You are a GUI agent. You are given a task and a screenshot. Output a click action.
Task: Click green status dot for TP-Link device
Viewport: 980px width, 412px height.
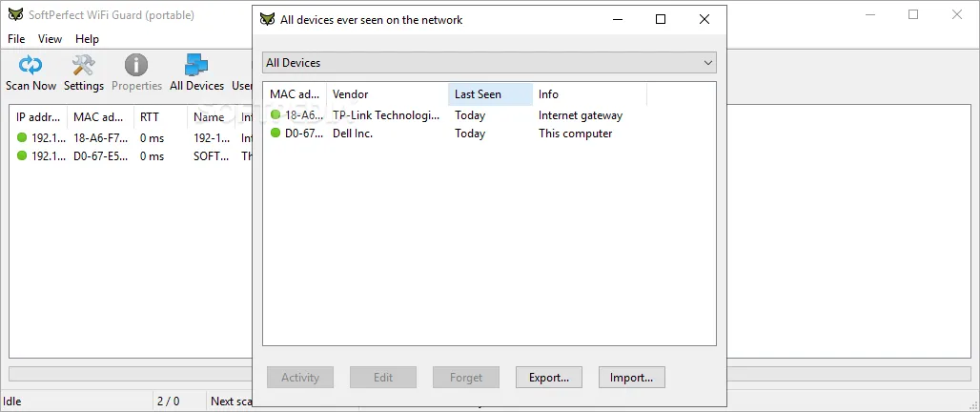[x=276, y=115]
